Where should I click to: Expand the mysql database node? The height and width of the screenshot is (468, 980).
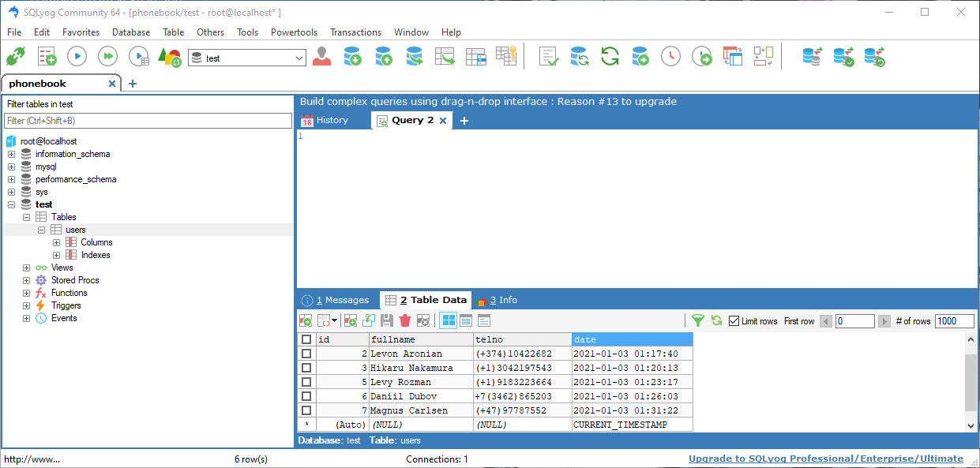(11, 167)
